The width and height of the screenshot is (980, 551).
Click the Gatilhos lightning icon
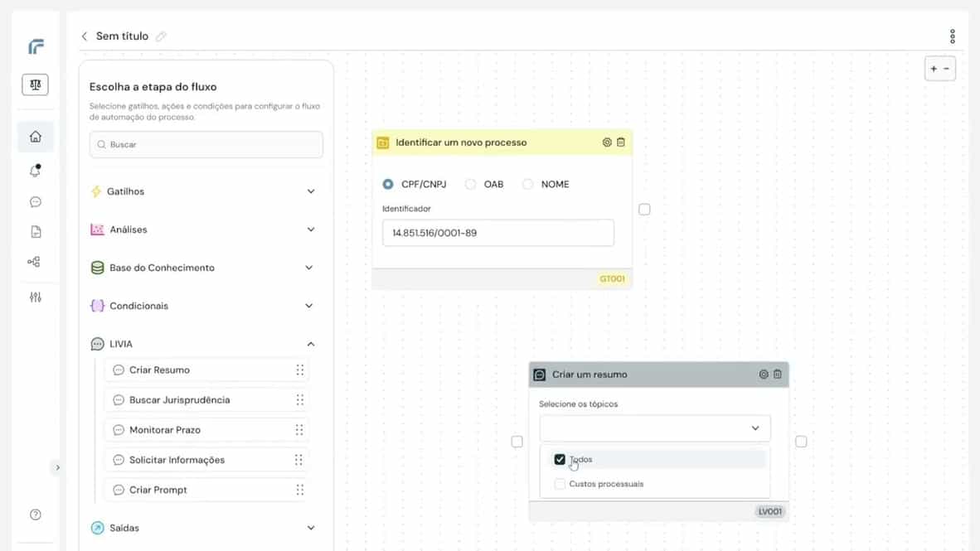pyautogui.click(x=95, y=191)
